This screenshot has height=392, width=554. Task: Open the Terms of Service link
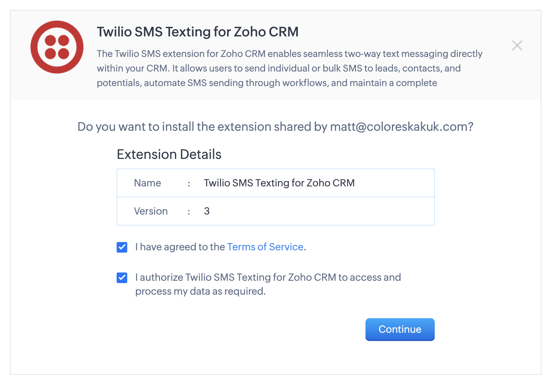point(265,247)
